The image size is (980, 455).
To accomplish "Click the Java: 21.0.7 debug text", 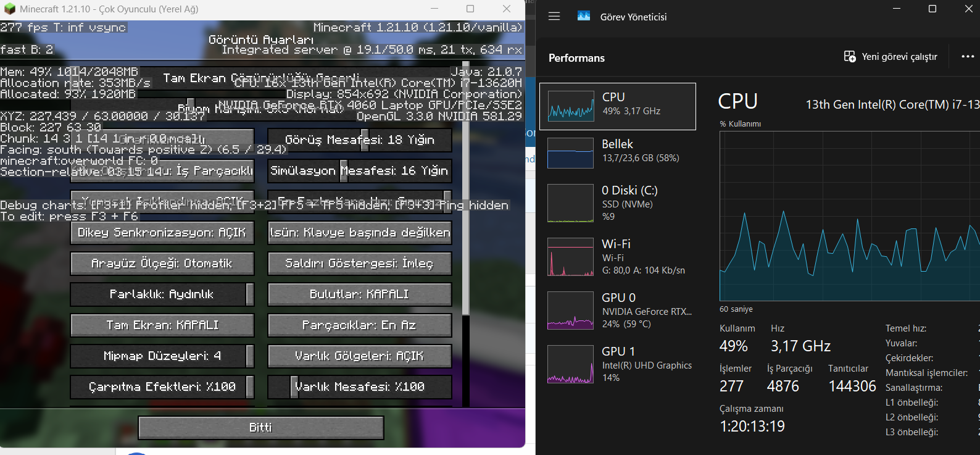I will coord(486,72).
